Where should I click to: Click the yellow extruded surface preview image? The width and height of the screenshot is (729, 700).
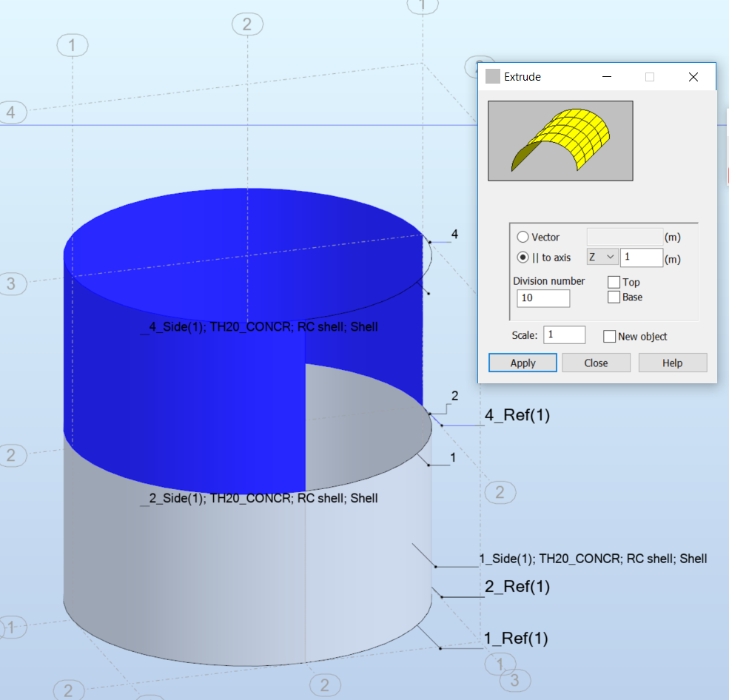pyautogui.click(x=560, y=140)
